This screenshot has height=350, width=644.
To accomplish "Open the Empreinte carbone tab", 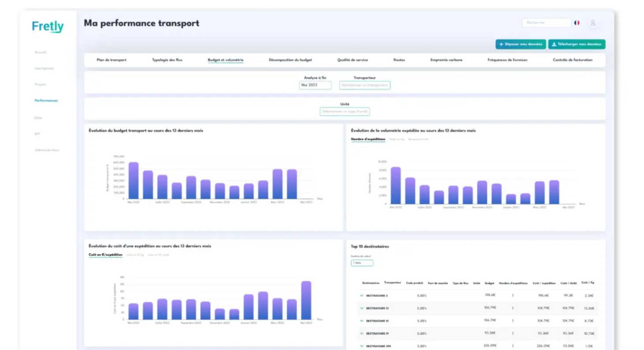I will pos(446,60).
